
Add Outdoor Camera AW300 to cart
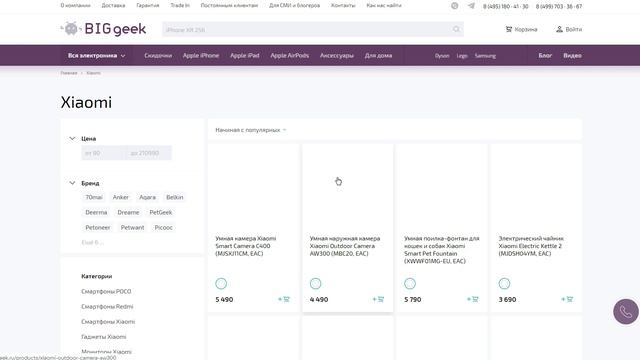click(x=378, y=299)
